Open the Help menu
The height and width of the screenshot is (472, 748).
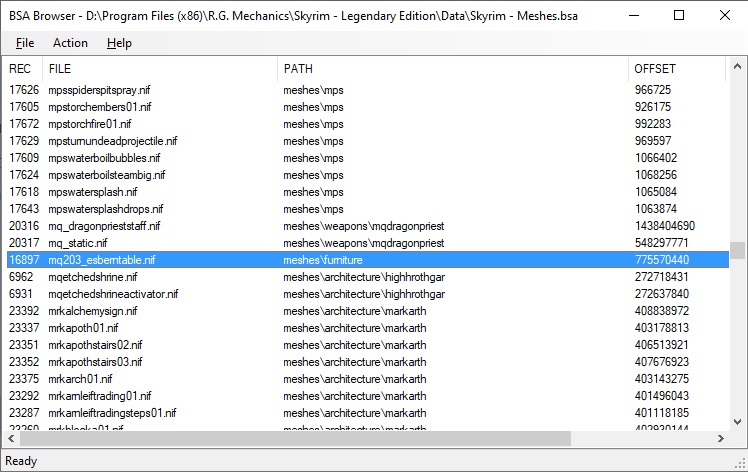[119, 43]
